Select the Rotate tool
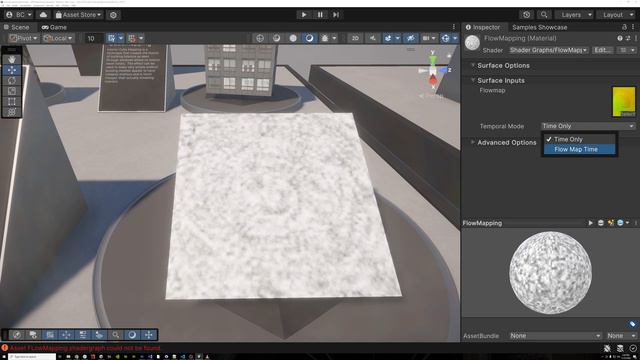This screenshot has width=640, height=360. (x=11, y=80)
